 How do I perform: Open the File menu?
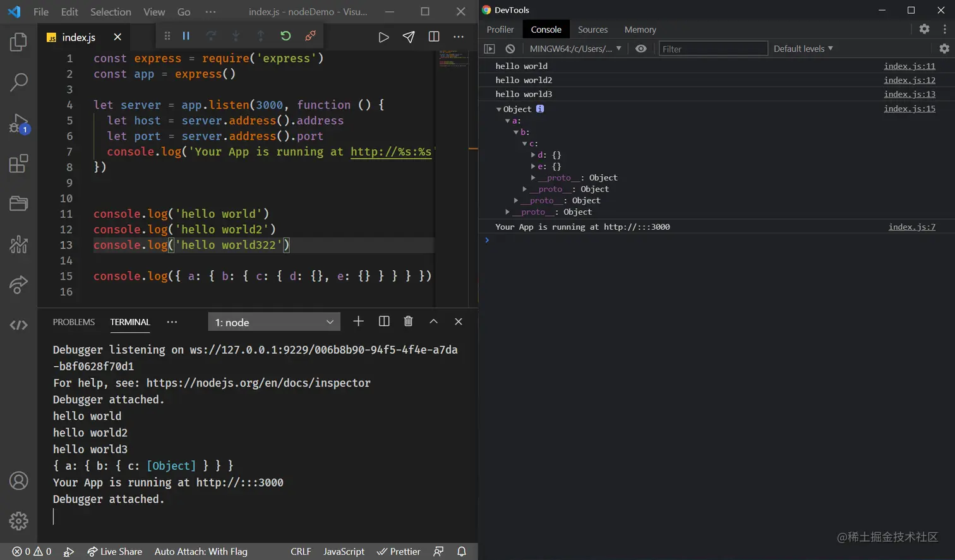[x=40, y=12]
